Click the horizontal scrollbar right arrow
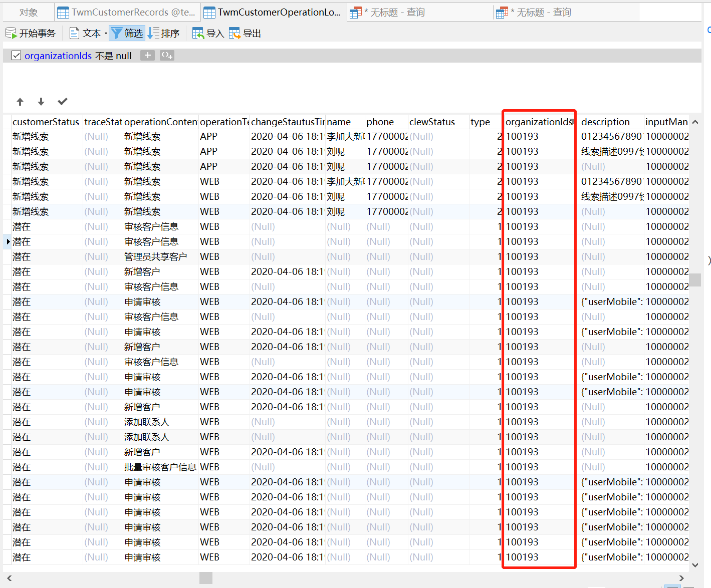This screenshot has height=588, width=711. (x=681, y=578)
